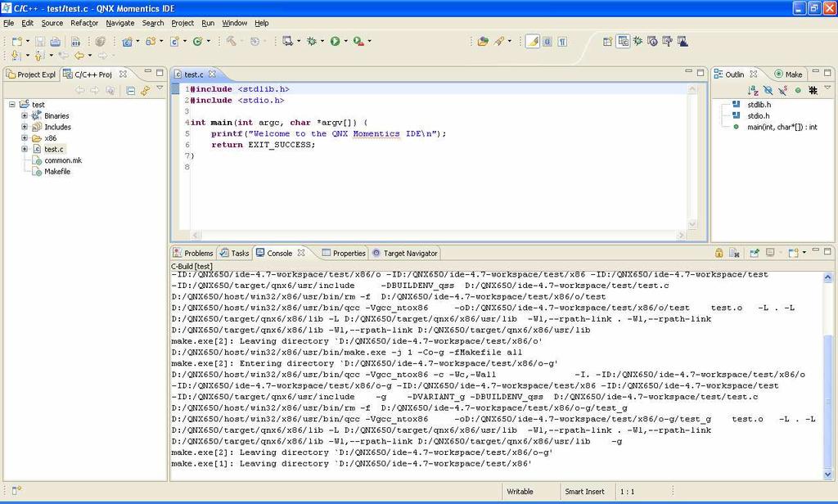Click the console vertical scrollbar down arrow
The width and height of the screenshot is (838, 504).
pyautogui.click(x=828, y=474)
